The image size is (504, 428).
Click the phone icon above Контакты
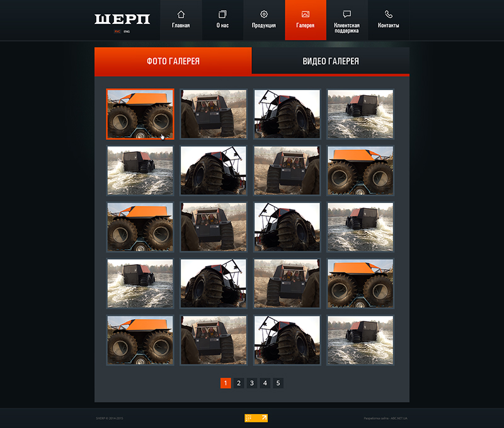click(x=388, y=14)
